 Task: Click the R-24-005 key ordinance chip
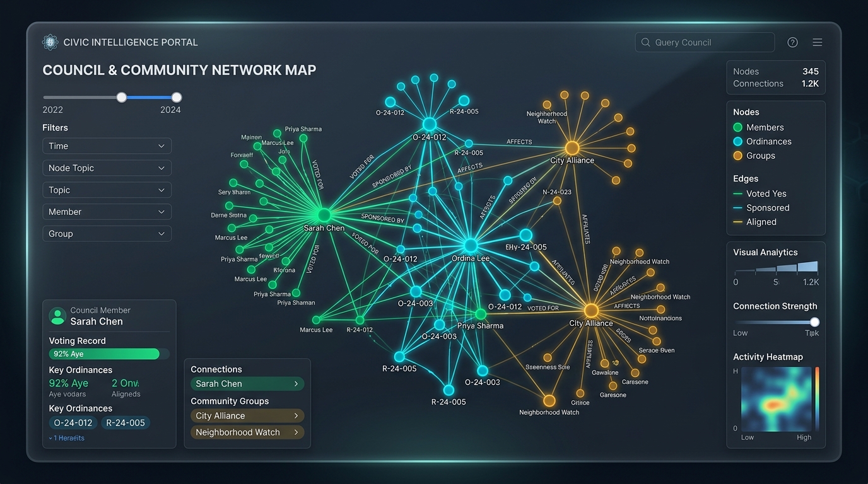pos(125,423)
